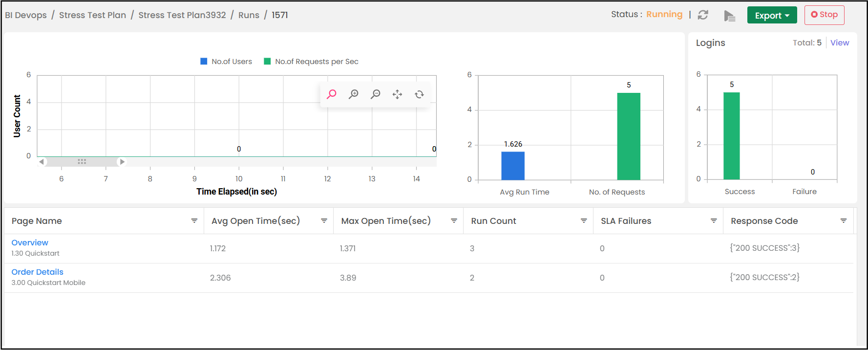Viewport: 868px width, 350px height.
Task: Activate the chart pan tool
Action: (x=397, y=94)
